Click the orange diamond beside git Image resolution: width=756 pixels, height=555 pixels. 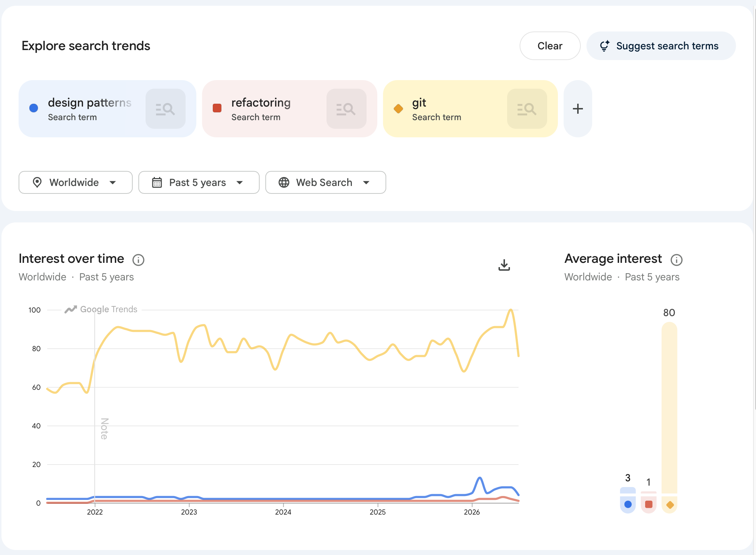click(398, 108)
